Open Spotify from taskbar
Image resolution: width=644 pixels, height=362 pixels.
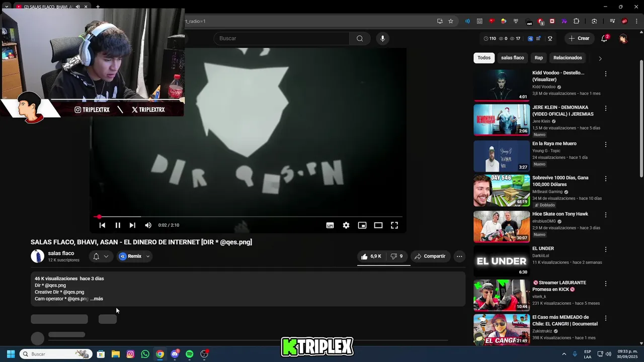click(189, 354)
